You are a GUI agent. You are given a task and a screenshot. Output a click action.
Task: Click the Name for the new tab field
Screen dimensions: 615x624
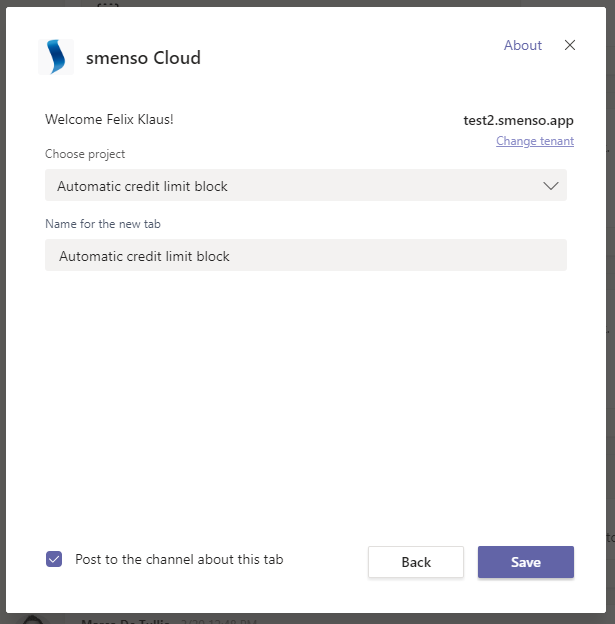pyautogui.click(x=306, y=255)
